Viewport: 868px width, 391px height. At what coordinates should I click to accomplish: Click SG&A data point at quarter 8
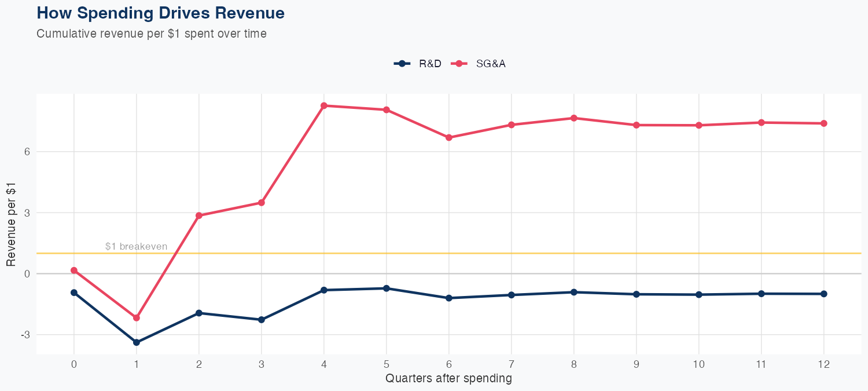[574, 118]
